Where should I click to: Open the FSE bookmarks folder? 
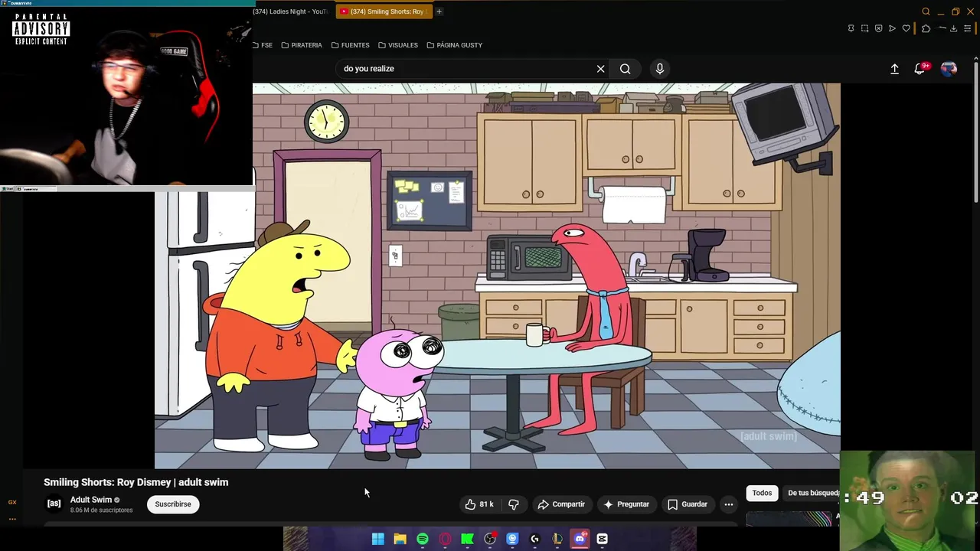[x=263, y=45]
